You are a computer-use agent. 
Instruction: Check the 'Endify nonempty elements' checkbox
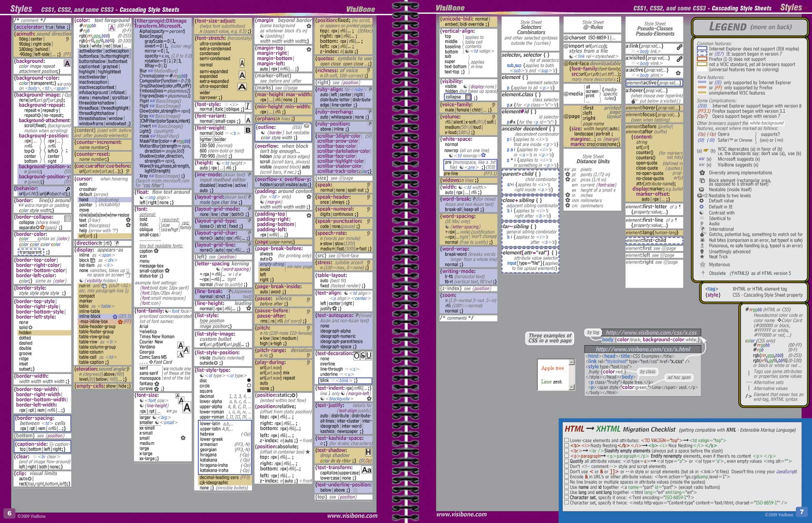point(567,456)
